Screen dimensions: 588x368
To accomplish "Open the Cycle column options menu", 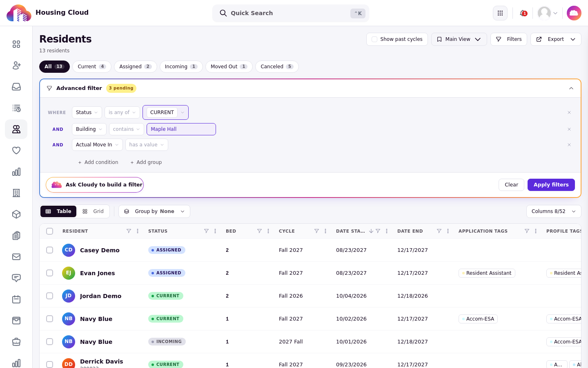I will click(325, 231).
